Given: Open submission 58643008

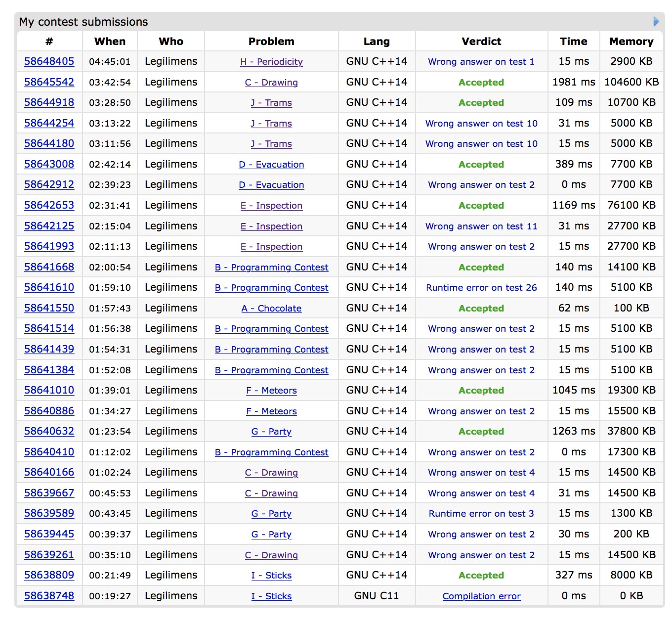Looking at the screenshot, I should click(49, 164).
